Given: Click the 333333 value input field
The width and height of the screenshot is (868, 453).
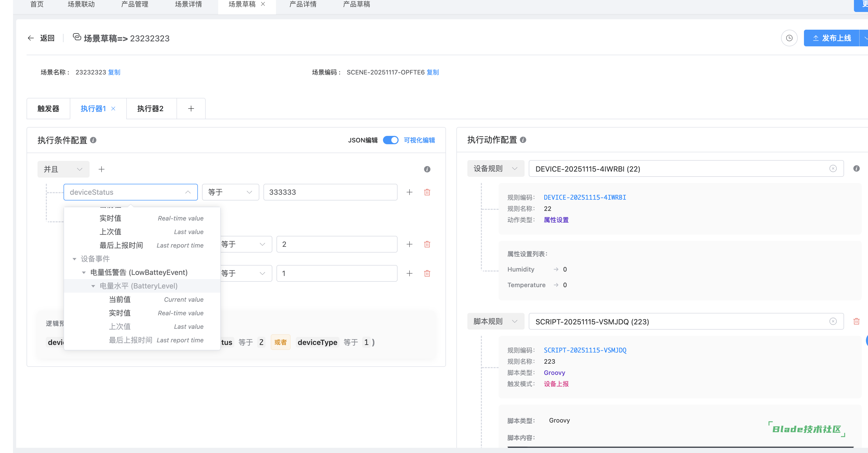Looking at the screenshot, I should [330, 192].
